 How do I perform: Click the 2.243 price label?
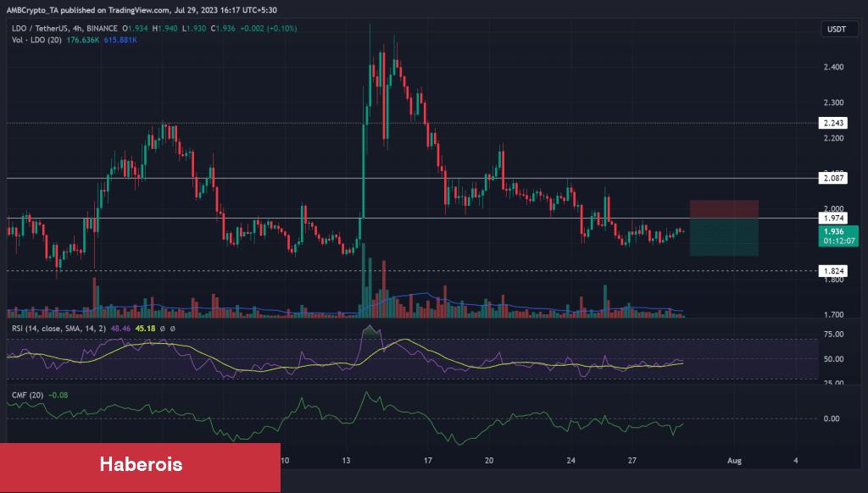(x=832, y=123)
